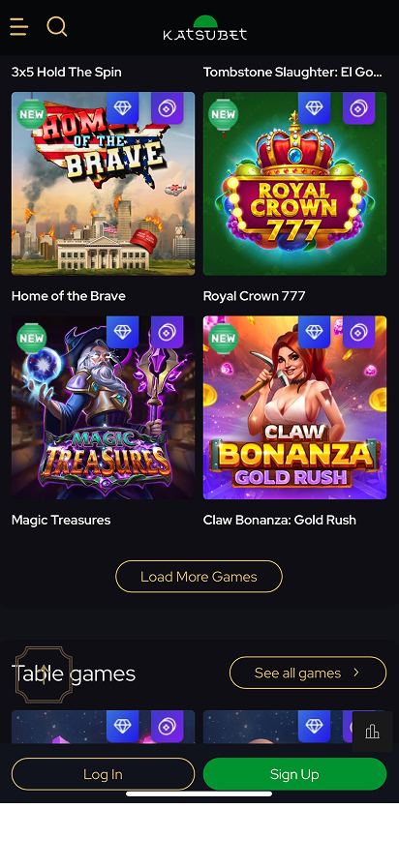Image resolution: width=399 pixels, height=868 pixels.
Task: Tap the green Sign Up button
Action: pyautogui.click(x=294, y=774)
